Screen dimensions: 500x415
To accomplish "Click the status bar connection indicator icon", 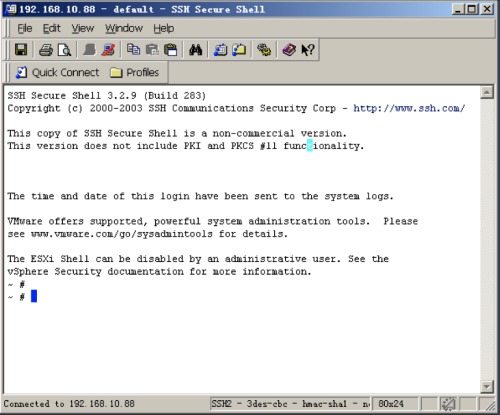I will click(x=448, y=404).
